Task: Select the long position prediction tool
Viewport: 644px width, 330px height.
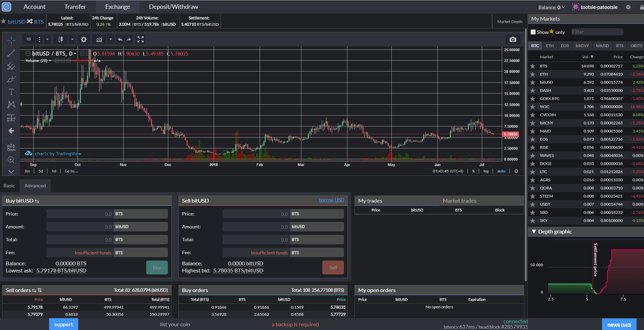Action: 11,118
